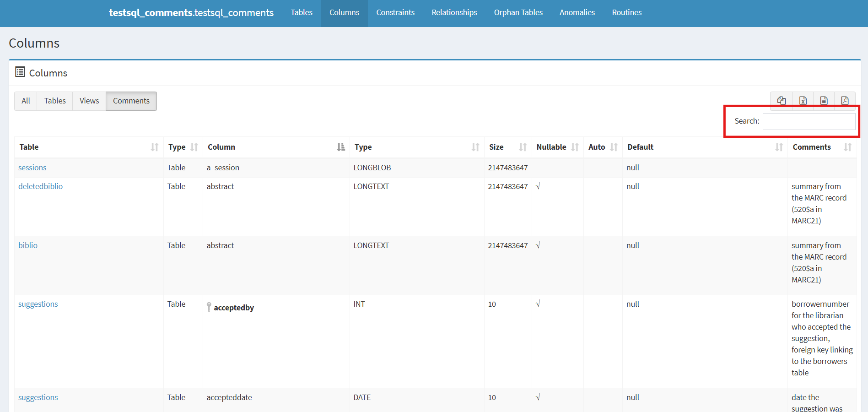
Task: Select the Tables filter button
Action: (55, 101)
